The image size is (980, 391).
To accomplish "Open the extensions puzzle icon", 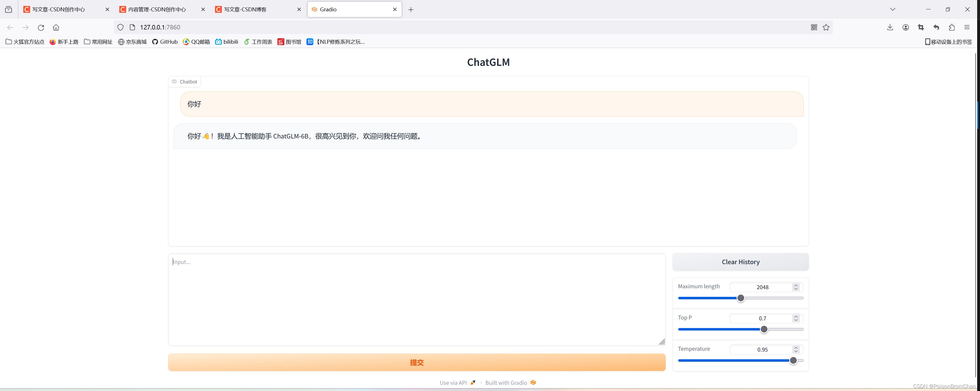I will point(952,27).
